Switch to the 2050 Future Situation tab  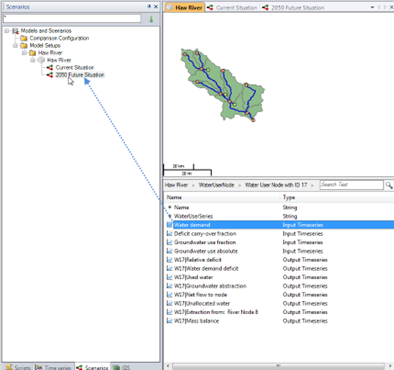293,7
